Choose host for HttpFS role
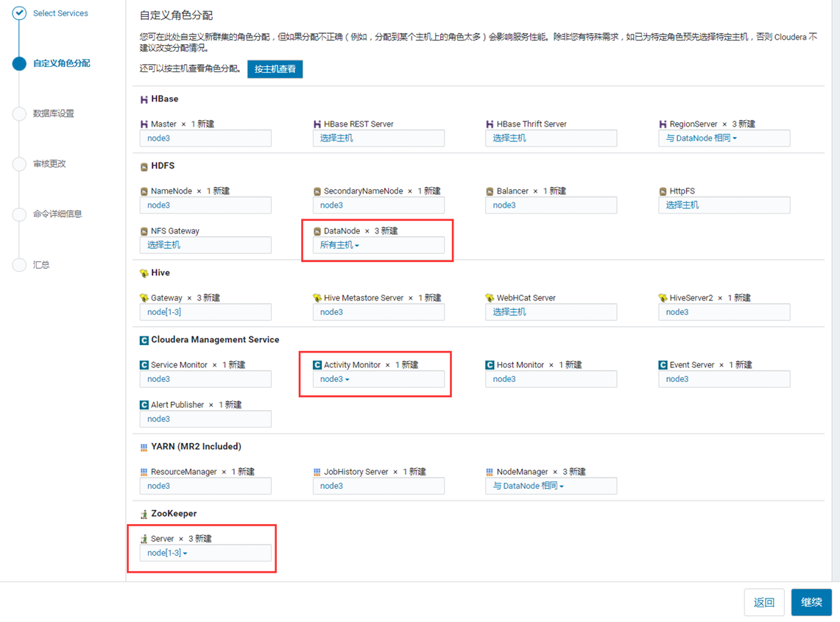Viewport: 840px width, 622px height. point(724,205)
